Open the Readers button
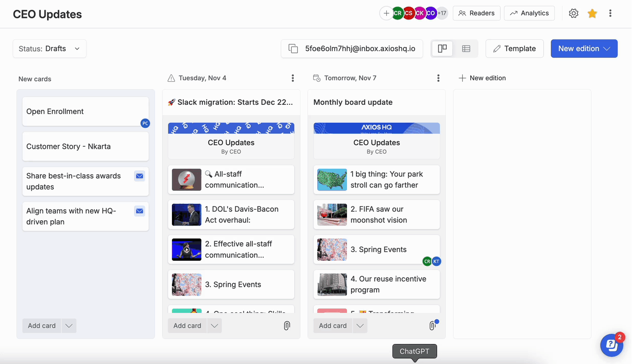This screenshot has height=364, width=632. (476, 13)
